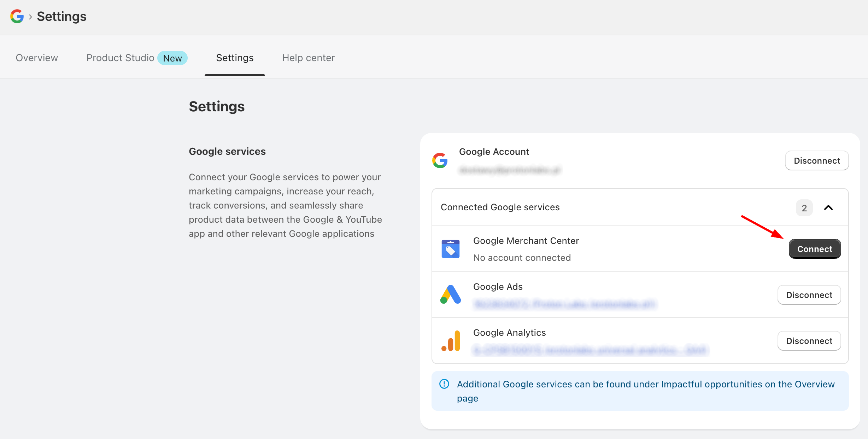Open the Help center tab
Viewport: 868px width, 439px height.
point(308,58)
